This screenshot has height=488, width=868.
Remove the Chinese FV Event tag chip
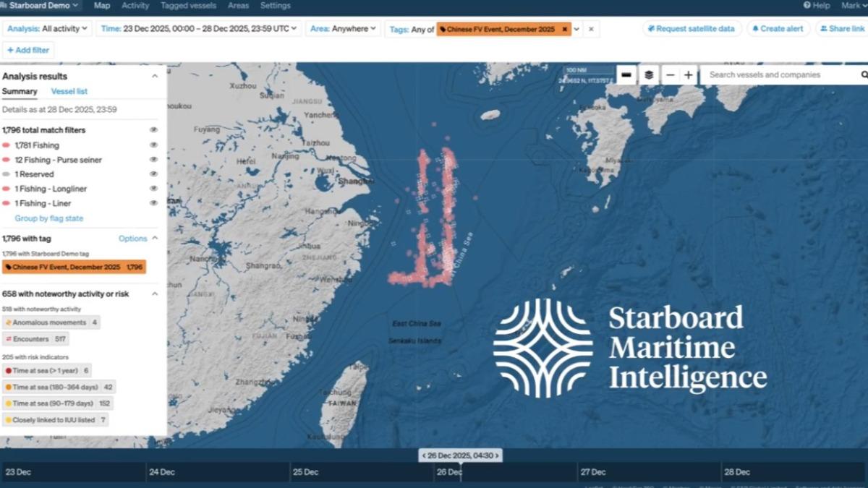(x=565, y=29)
